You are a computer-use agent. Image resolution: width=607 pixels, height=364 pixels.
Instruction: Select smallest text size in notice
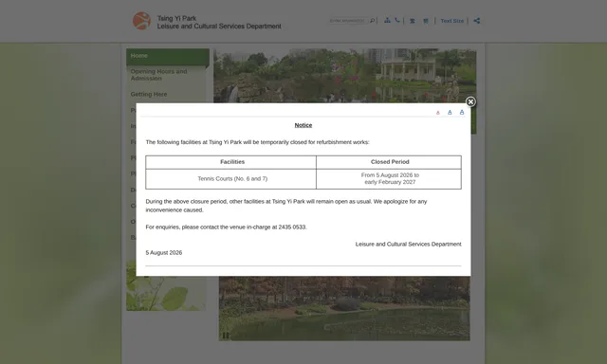tap(438, 113)
